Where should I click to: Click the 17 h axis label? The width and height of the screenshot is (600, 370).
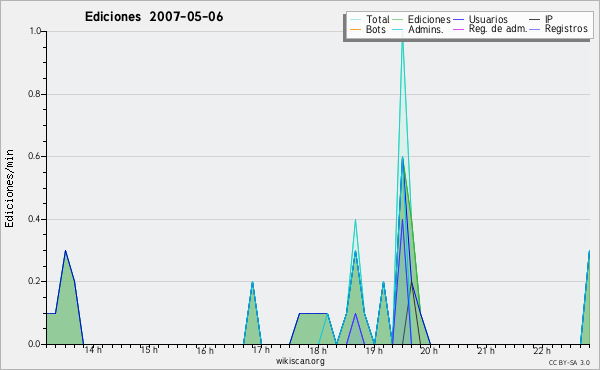click(261, 350)
